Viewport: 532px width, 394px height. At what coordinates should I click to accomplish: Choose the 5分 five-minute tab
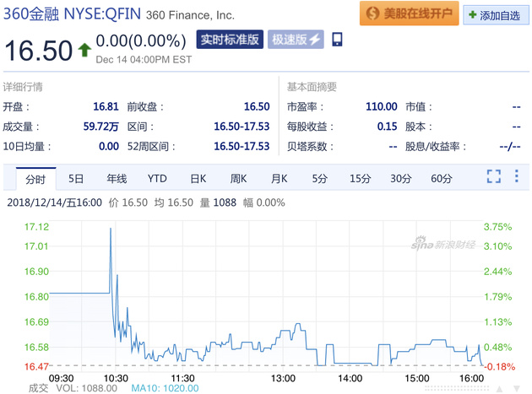[x=320, y=179]
